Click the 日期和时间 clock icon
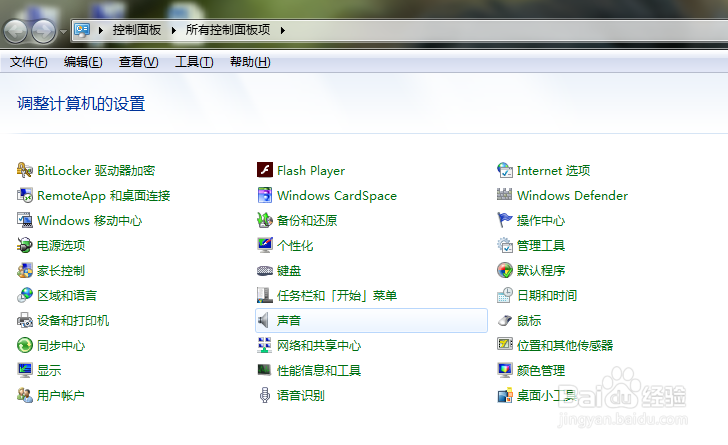This screenshot has width=728, height=445. [505, 295]
